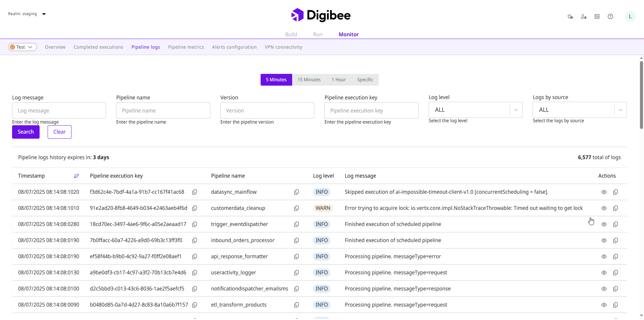644x320 pixels.
Task: Focus the Pipeline execution key input
Action: [x=371, y=110]
